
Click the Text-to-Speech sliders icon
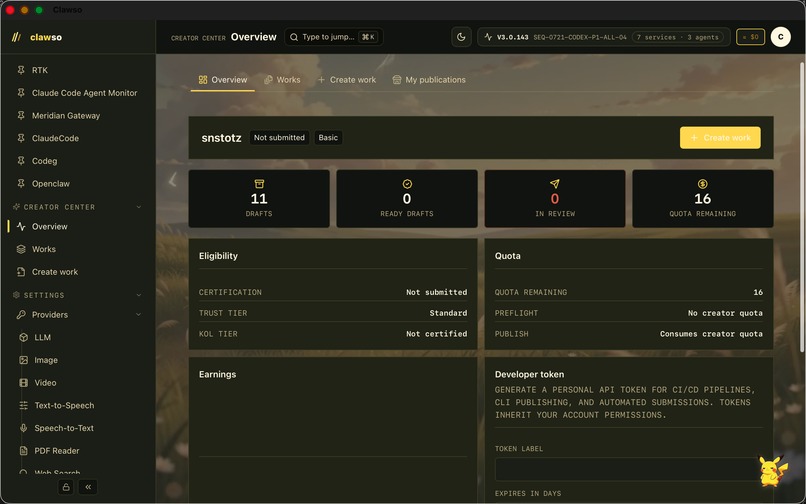[23, 405]
